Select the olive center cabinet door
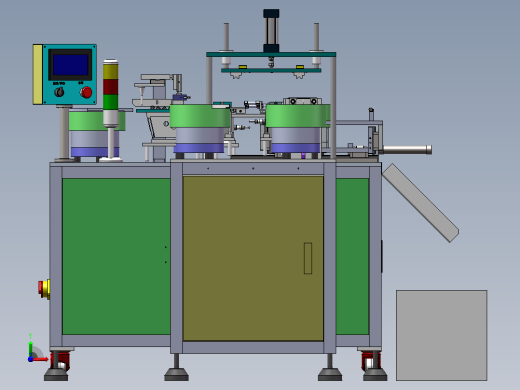520x390 pixels. point(253,258)
